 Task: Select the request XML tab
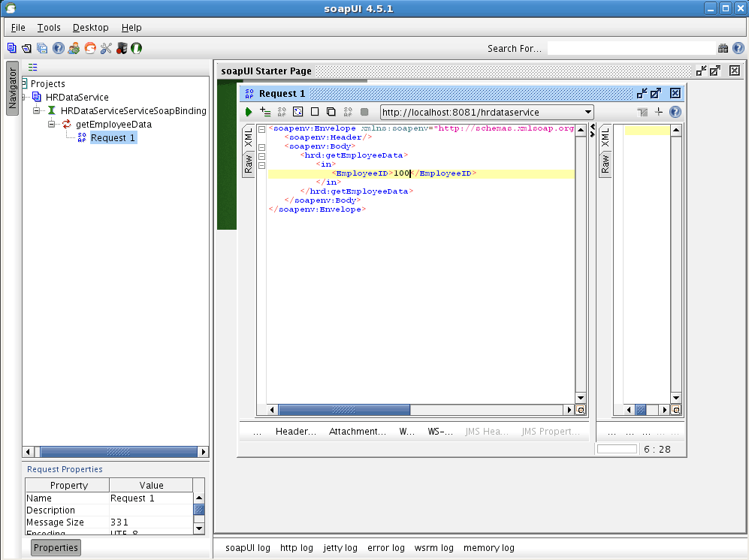[249, 138]
